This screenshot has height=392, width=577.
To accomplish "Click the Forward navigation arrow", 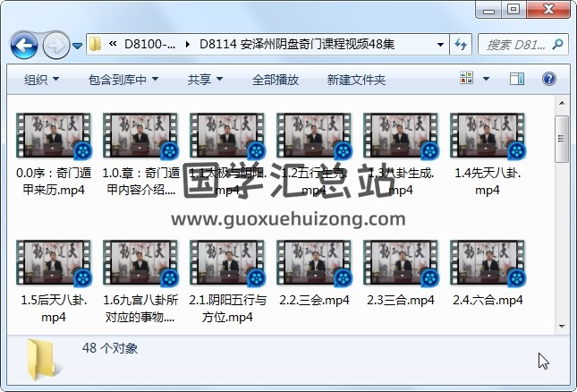I will click(56, 46).
